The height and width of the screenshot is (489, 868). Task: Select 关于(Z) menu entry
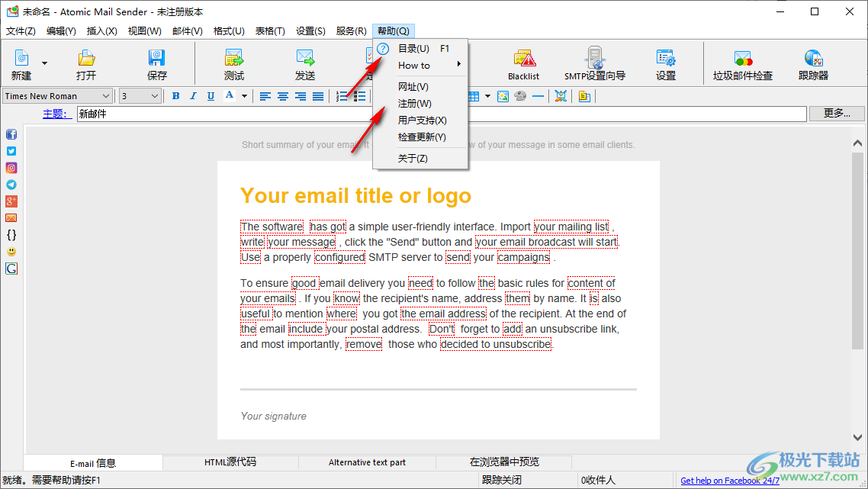(421, 159)
